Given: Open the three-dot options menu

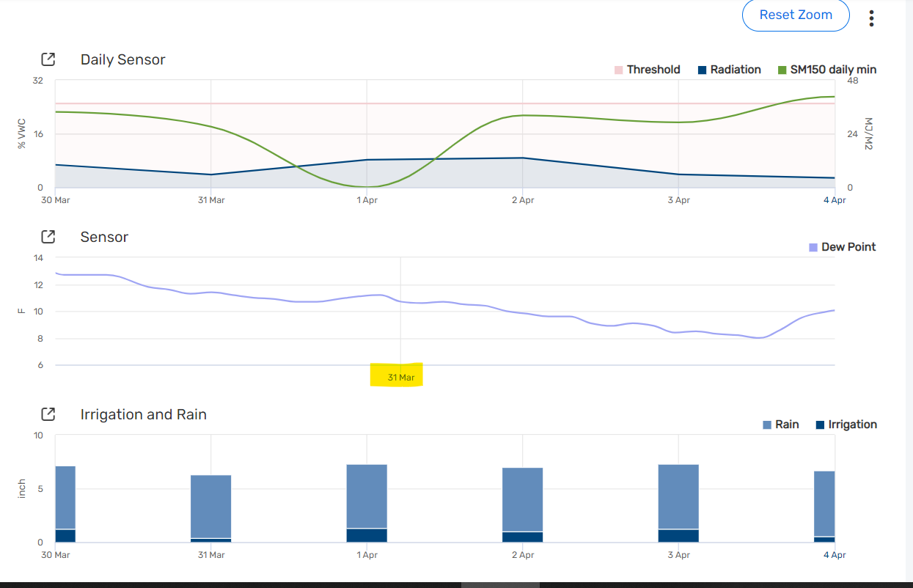Looking at the screenshot, I should coord(871,18).
